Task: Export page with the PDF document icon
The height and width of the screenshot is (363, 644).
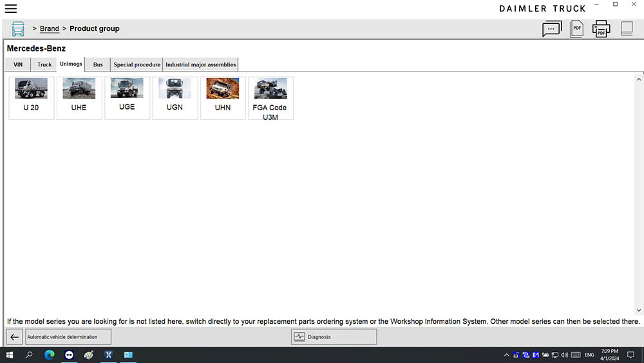Action: tap(576, 29)
